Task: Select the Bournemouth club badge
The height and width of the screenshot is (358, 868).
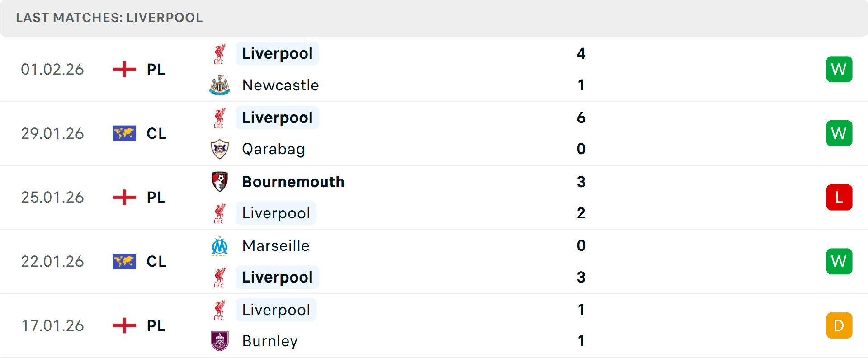Action: [x=220, y=182]
